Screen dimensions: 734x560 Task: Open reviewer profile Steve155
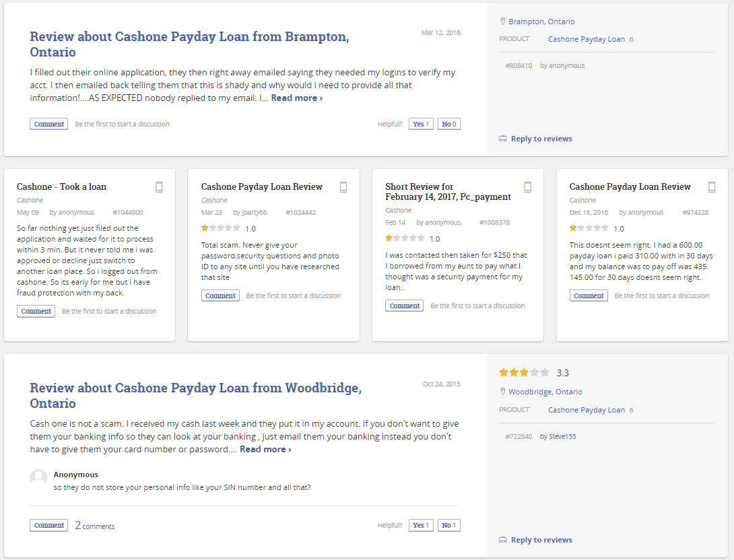[562, 437]
